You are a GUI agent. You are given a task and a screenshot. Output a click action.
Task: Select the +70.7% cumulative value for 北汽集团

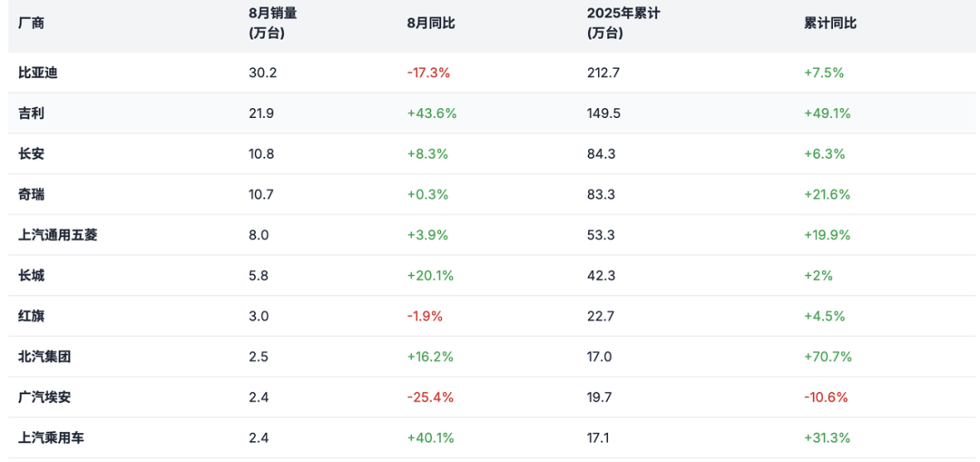point(828,357)
